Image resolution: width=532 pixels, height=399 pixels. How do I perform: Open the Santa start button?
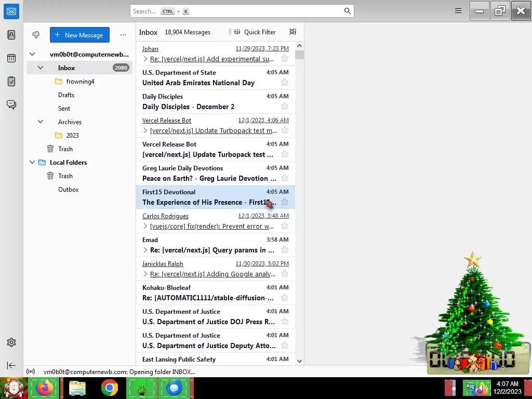(13, 388)
